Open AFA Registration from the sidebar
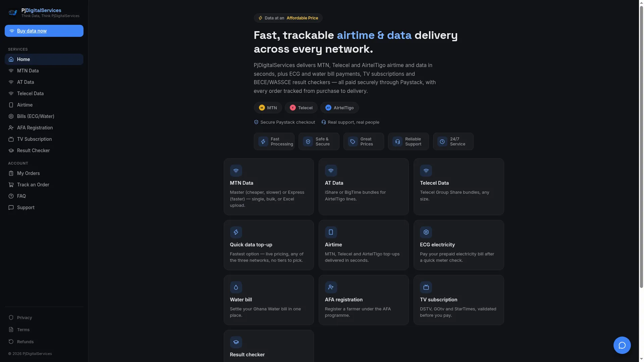644x362 pixels. (x=44, y=128)
